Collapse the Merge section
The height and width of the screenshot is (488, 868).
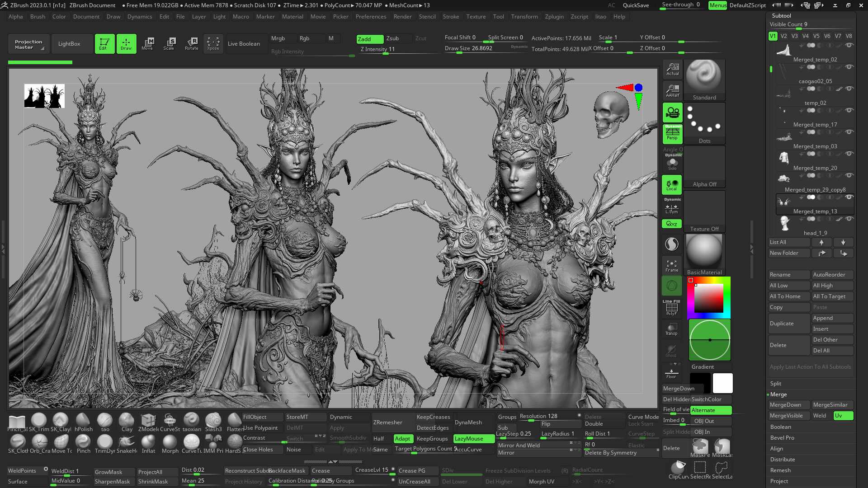point(778,394)
